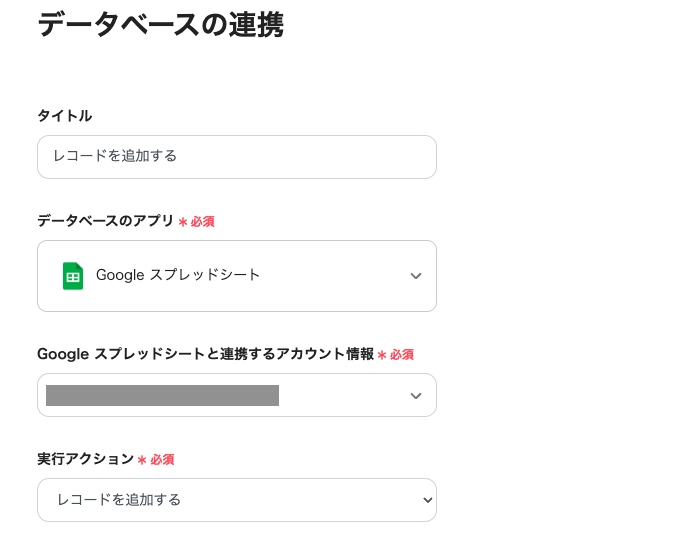
Task: Click the 実行アクション label text
Action: pos(85,459)
